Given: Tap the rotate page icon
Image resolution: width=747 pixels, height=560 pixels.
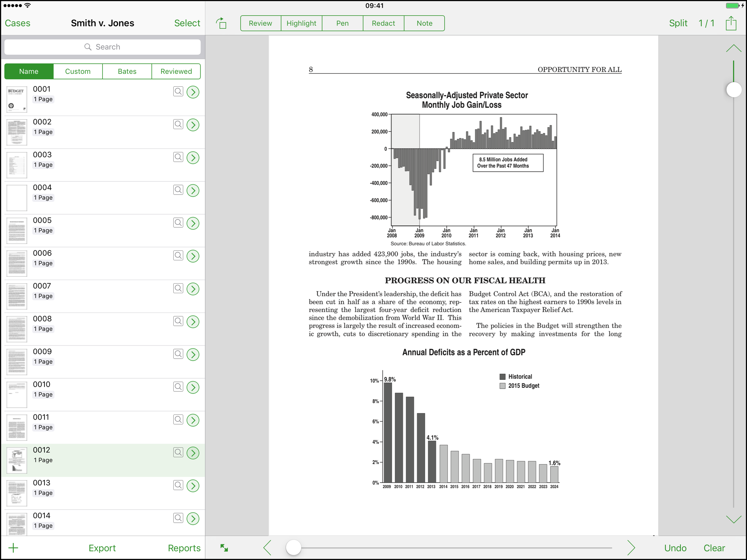Looking at the screenshot, I should pos(221,23).
